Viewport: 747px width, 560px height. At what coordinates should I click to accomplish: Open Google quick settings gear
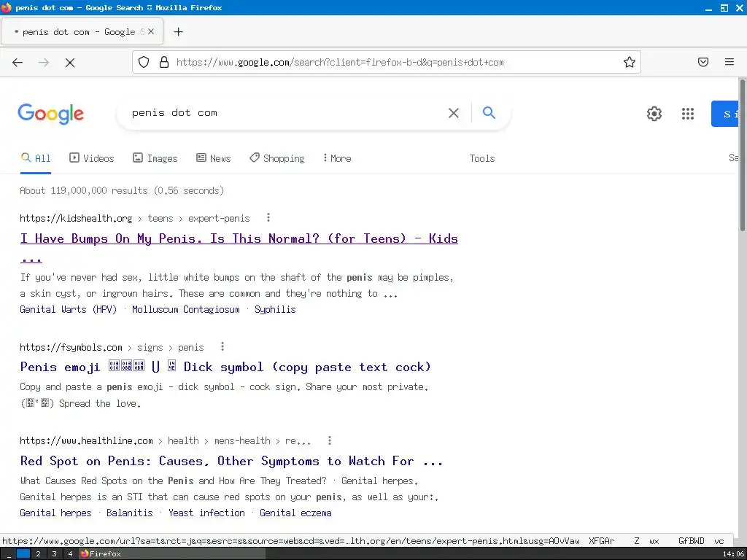(x=654, y=113)
